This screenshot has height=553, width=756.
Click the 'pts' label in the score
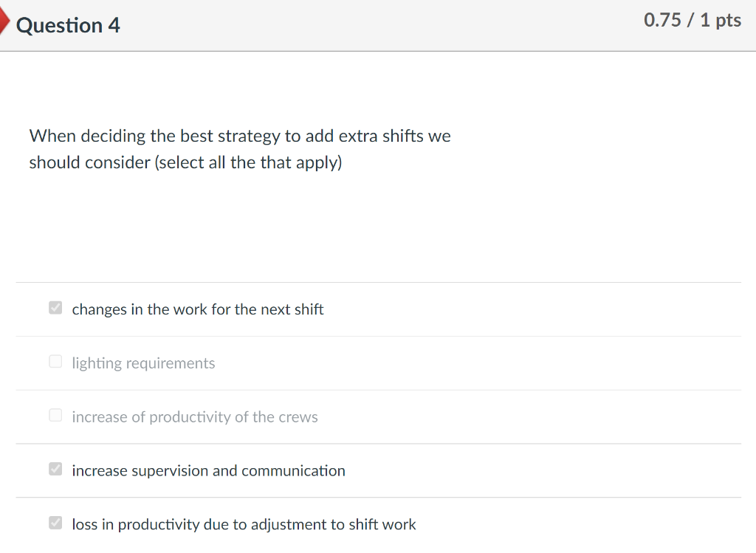pos(728,21)
